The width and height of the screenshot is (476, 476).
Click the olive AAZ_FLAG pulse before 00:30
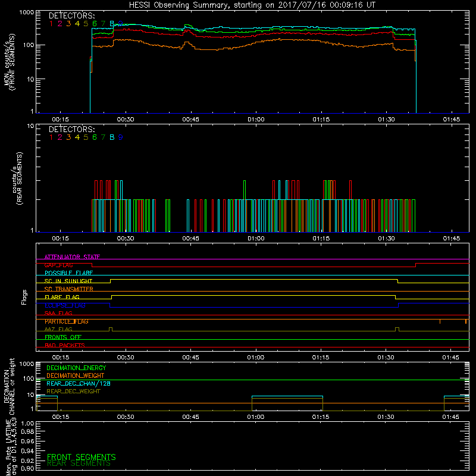click(111, 329)
